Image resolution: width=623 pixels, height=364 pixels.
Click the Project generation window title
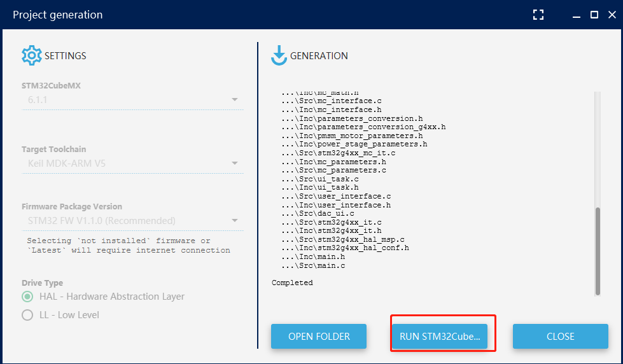[58, 15]
